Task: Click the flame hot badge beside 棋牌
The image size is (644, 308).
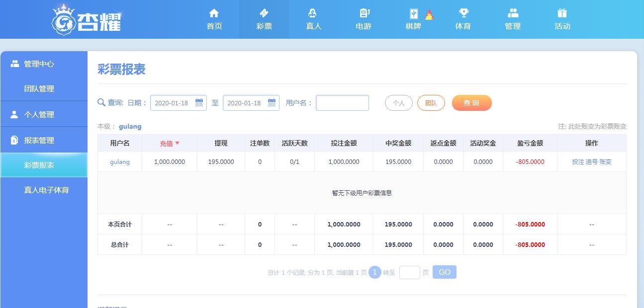Action: point(429,15)
